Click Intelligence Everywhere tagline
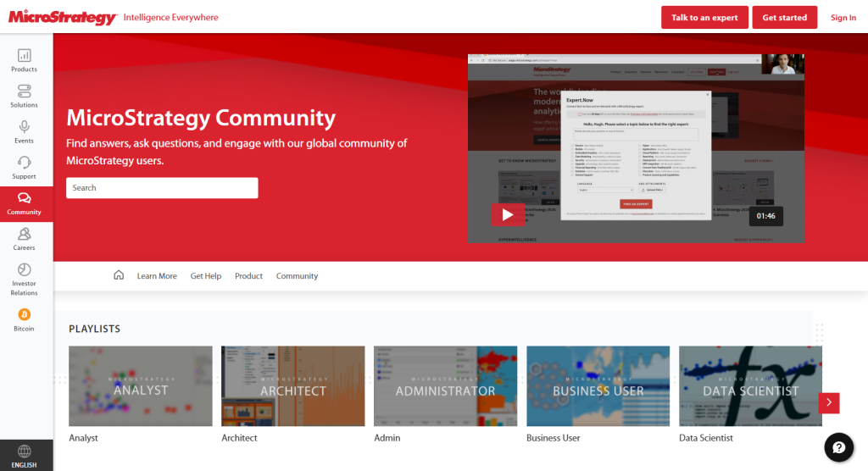This screenshot has height=471, width=868. pos(170,17)
